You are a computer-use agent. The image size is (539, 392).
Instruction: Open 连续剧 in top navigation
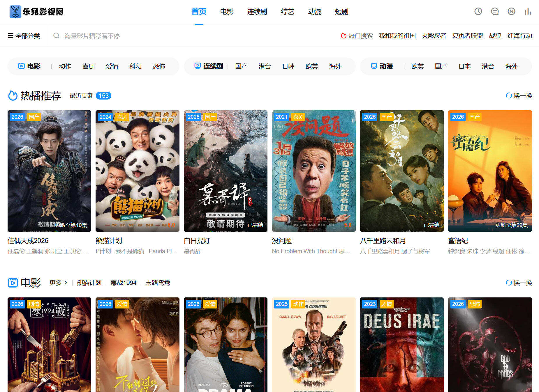click(257, 12)
